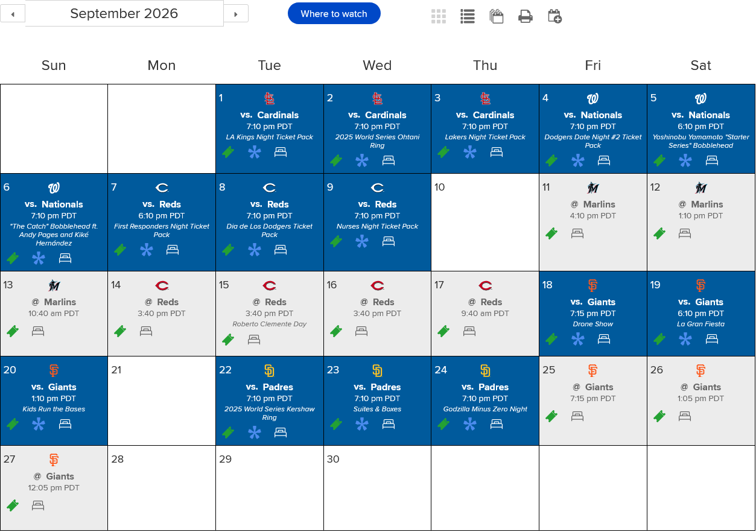Click ticket icon on September 5 game
Image resolution: width=756 pixels, height=532 pixels.
click(659, 160)
